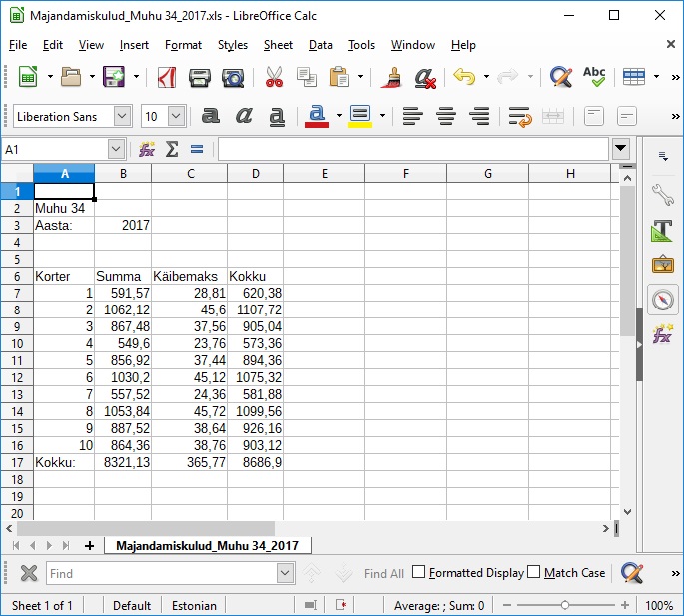The height and width of the screenshot is (616, 684).
Task: Expand the formula bar
Action: coord(620,149)
